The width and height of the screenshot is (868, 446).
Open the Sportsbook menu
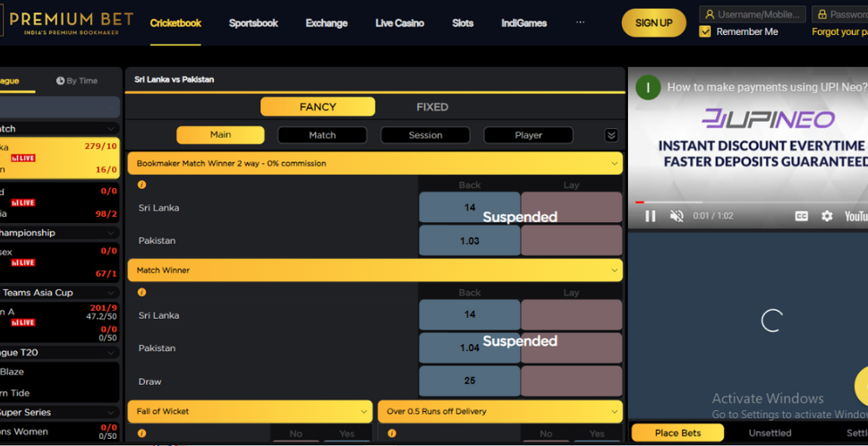pos(253,23)
